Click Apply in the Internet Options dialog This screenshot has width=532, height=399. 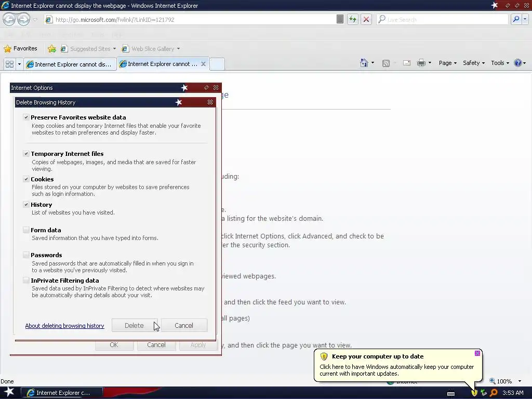coord(198,345)
